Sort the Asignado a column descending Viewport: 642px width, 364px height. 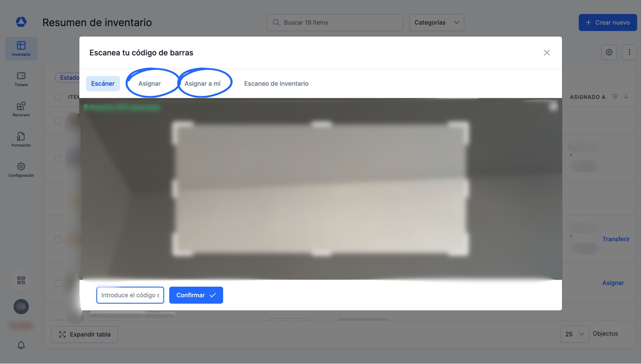(626, 97)
